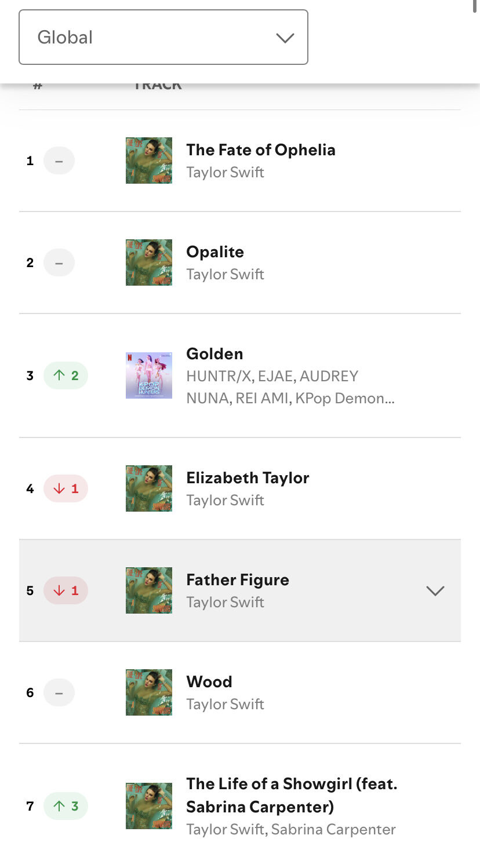Expand the Father Figure row chevron

435,590
